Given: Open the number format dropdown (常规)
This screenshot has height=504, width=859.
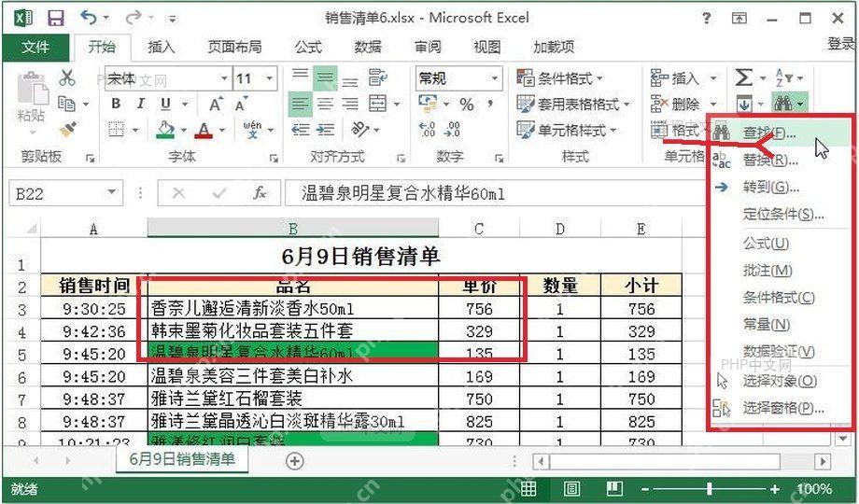Looking at the screenshot, I should tap(495, 78).
